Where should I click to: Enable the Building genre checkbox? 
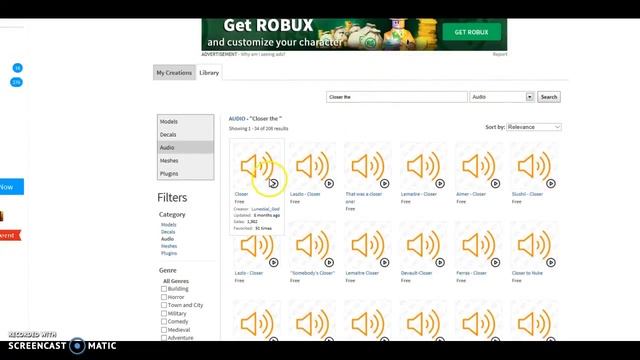[164, 289]
